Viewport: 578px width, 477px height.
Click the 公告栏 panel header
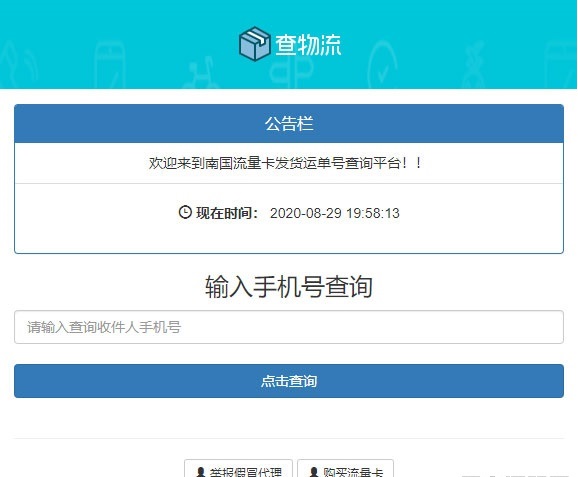point(289,123)
